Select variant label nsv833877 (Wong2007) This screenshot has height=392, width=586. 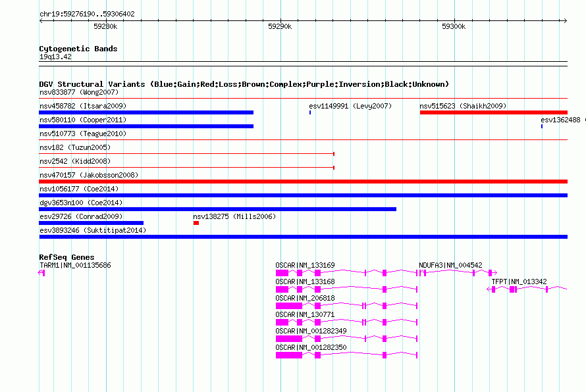(79, 92)
